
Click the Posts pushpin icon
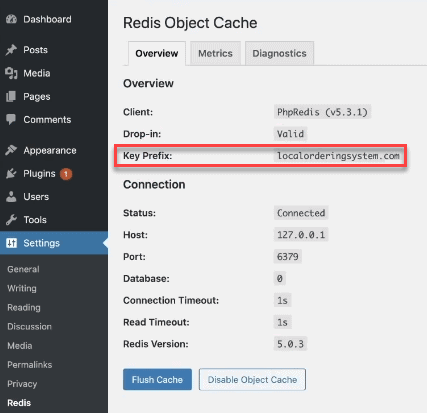coord(11,50)
